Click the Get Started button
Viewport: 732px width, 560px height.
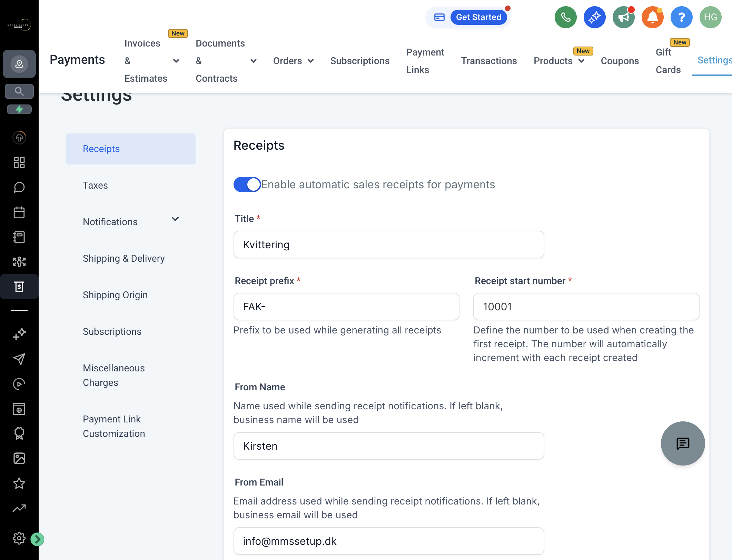point(478,17)
